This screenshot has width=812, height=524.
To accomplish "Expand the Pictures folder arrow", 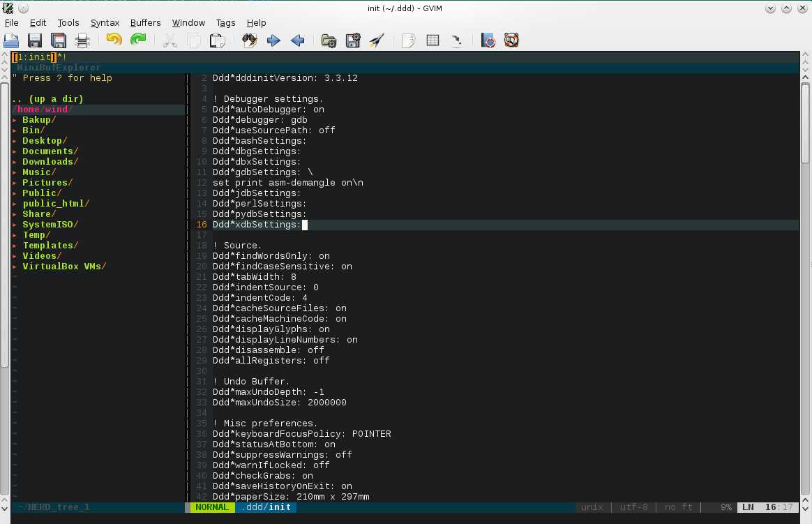I will click(x=15, y=183).
